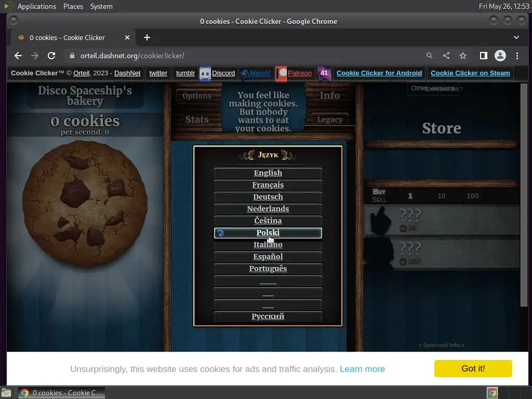Screen dimensions: 532x399
Task: Click the Discord logo icon
Action: coord(205,73)
